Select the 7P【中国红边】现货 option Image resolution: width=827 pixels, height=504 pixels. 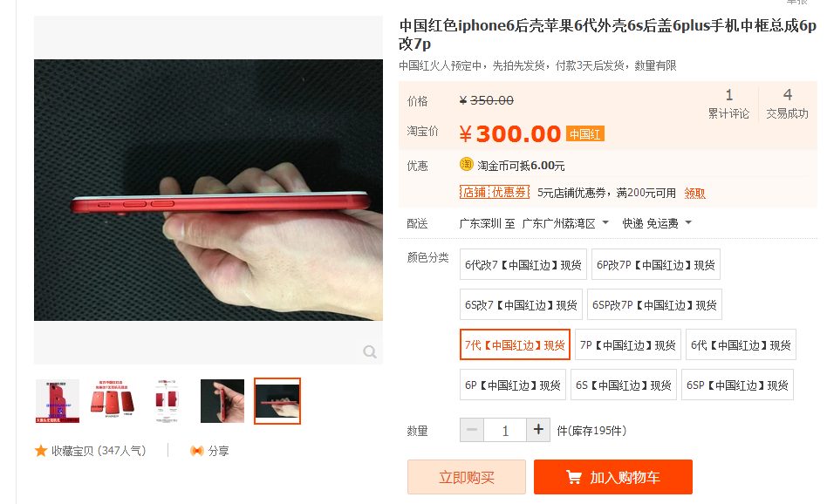[x=627, y=345]
